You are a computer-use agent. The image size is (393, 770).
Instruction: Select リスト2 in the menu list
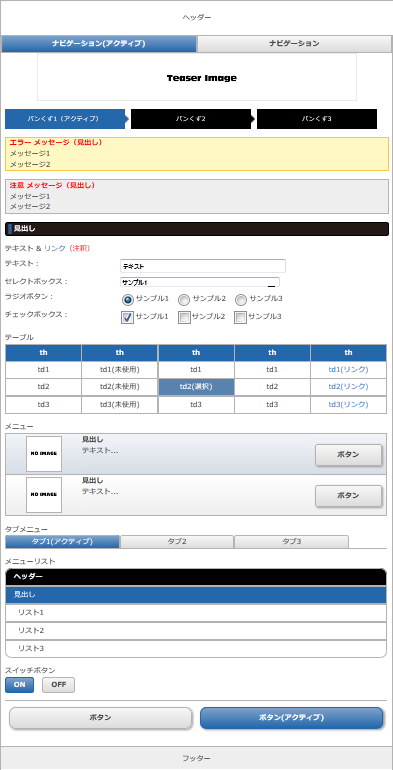click(196, 631)
